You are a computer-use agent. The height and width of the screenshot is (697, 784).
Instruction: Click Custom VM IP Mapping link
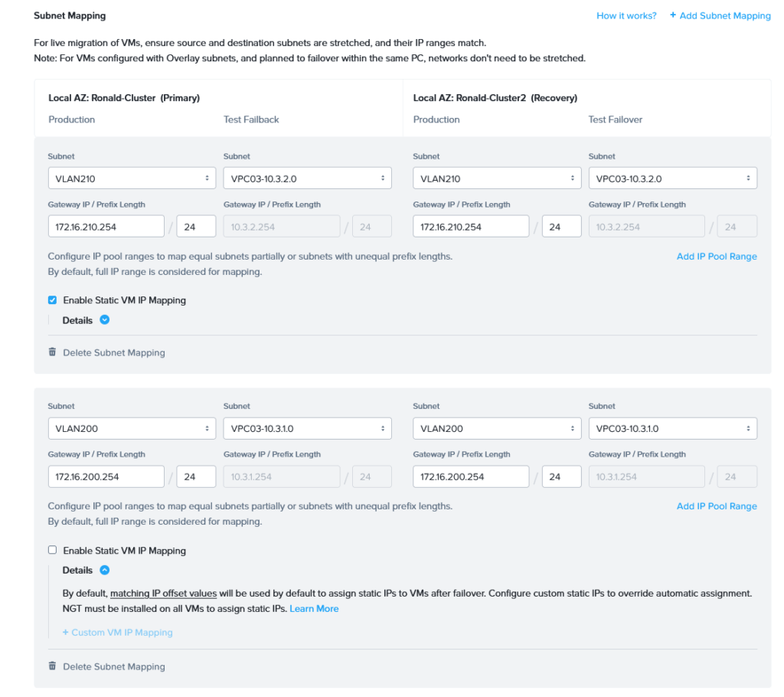(x=117, y=633)
